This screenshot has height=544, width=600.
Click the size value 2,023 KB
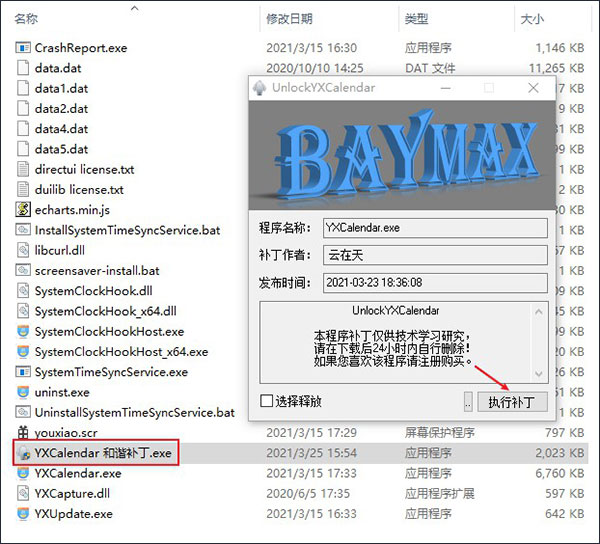click(560, 453)
